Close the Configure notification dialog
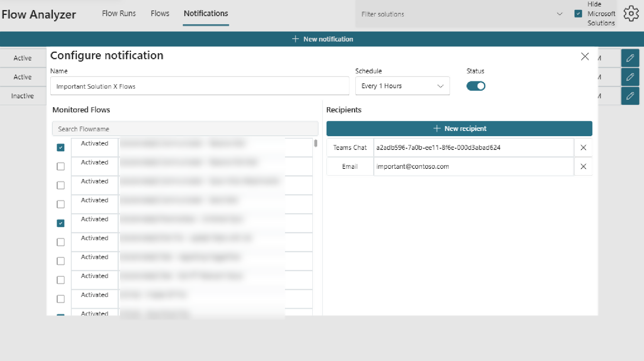 tap(585, 56)
